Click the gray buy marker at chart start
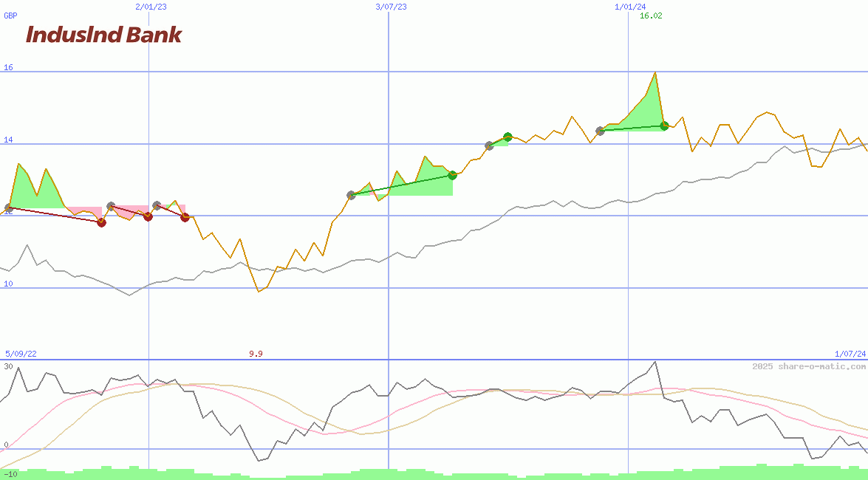 8,208
